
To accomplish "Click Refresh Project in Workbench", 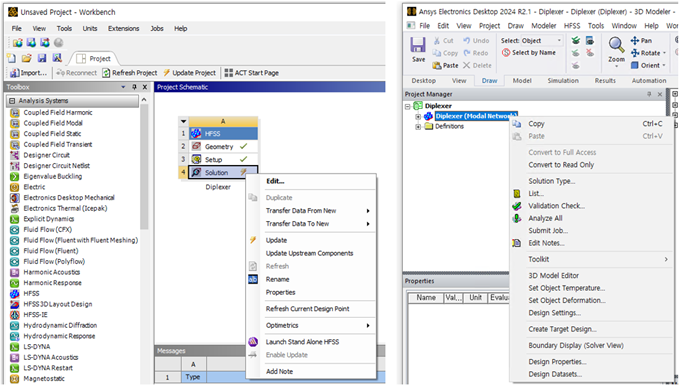I will [x=130, y=73].
